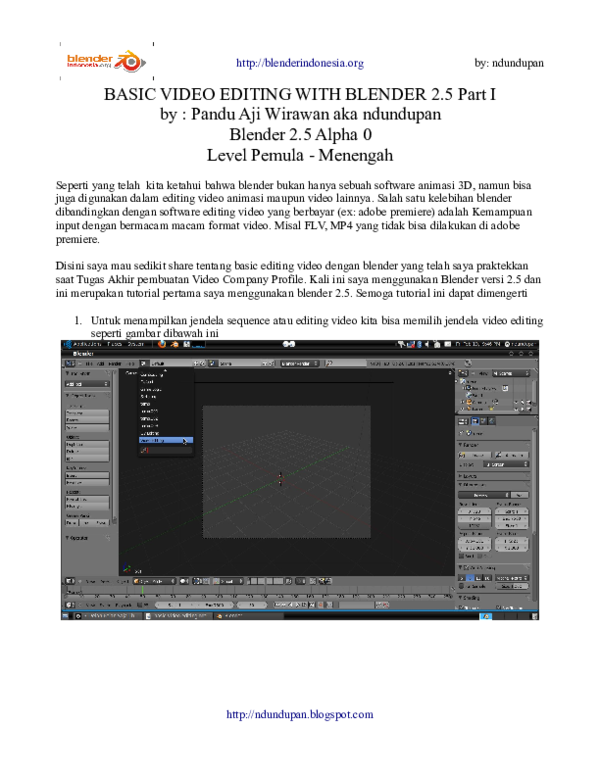Image resolution: width=600 pixels, height=776 pixels.
Task: Expand the Layers panel in Properties
Action: point(460,476)
